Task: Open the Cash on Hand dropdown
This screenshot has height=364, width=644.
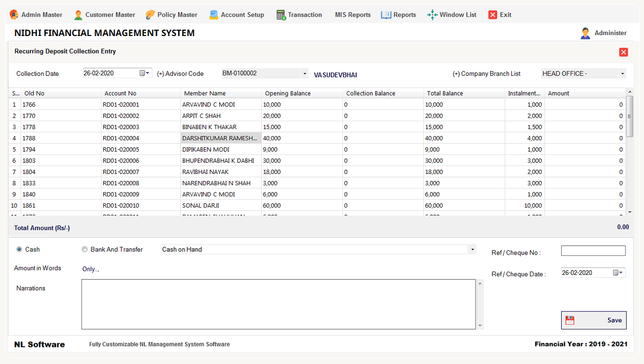Action: click(x=472, y=249)
